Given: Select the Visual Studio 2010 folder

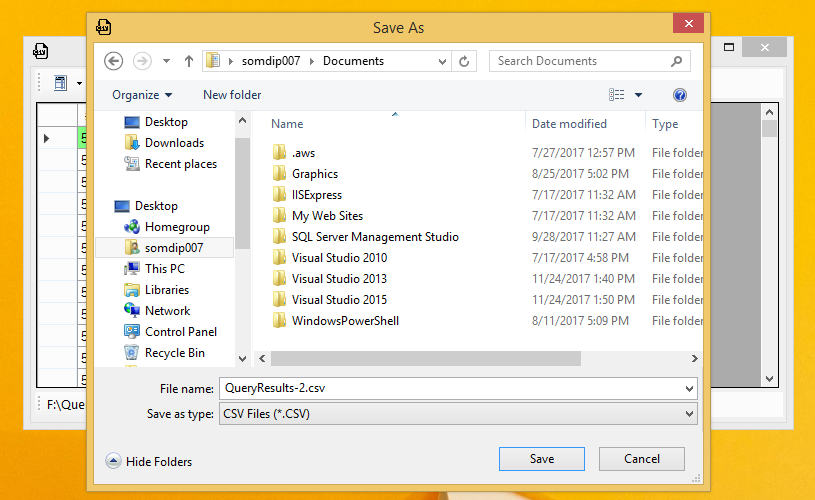Looking at the screenshot, I should point(339,258).
